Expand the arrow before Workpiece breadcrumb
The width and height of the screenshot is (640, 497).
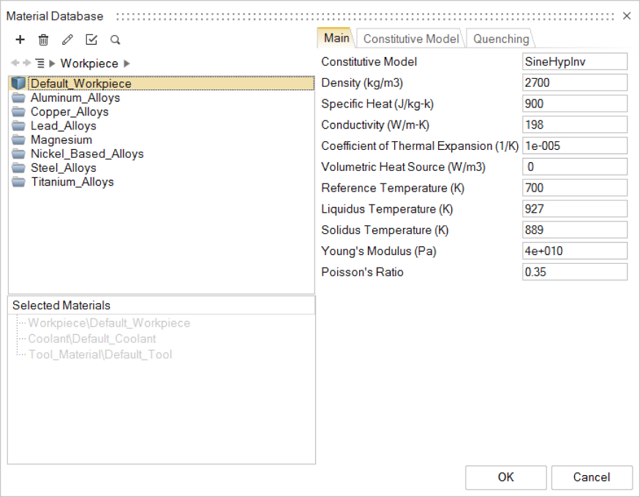pos(54,64)
